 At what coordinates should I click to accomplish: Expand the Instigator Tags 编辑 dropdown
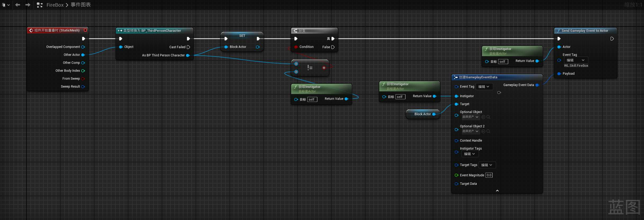click(470, 154)
